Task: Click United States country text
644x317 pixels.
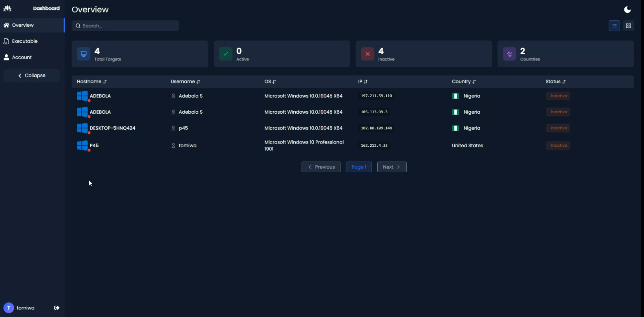Action: tap(467, 146)
